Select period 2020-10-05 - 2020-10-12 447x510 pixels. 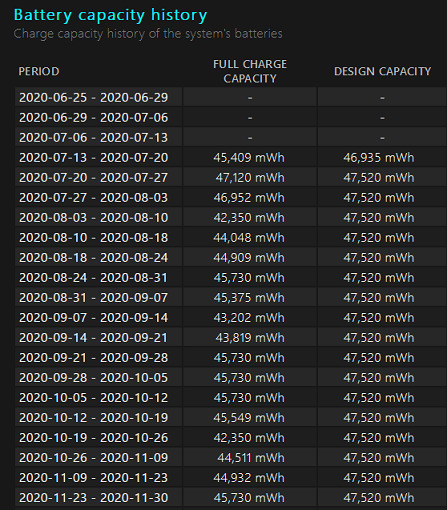coord(94,398)
